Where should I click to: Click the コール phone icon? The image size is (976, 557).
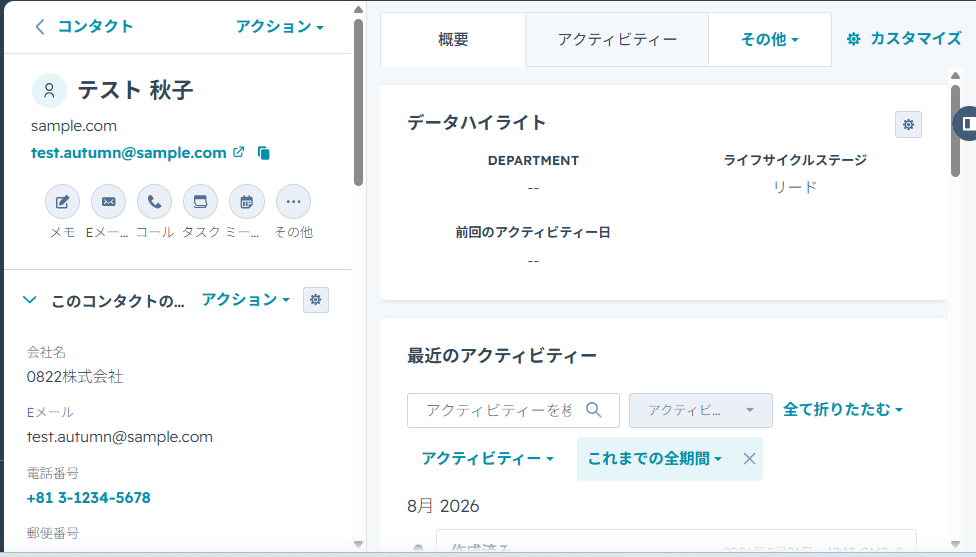pos(154,202)
